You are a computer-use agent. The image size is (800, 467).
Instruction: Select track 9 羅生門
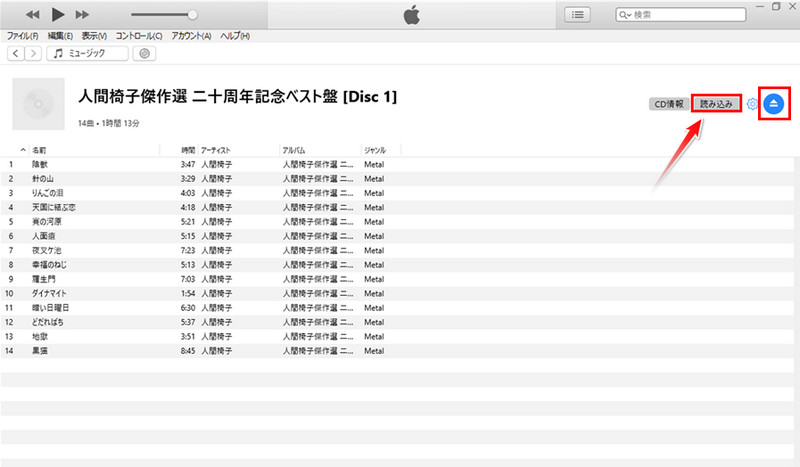tap(397, 279)
